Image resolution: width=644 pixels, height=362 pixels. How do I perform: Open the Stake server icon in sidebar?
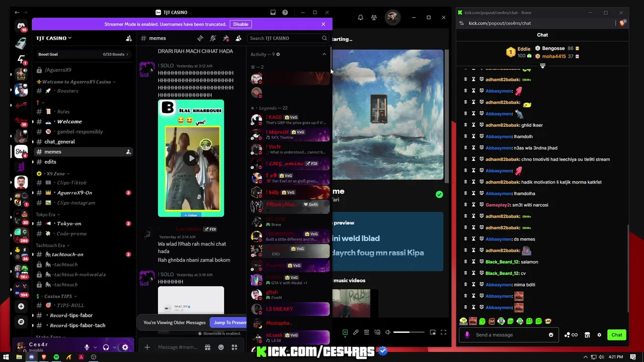[x=21, y=151]
